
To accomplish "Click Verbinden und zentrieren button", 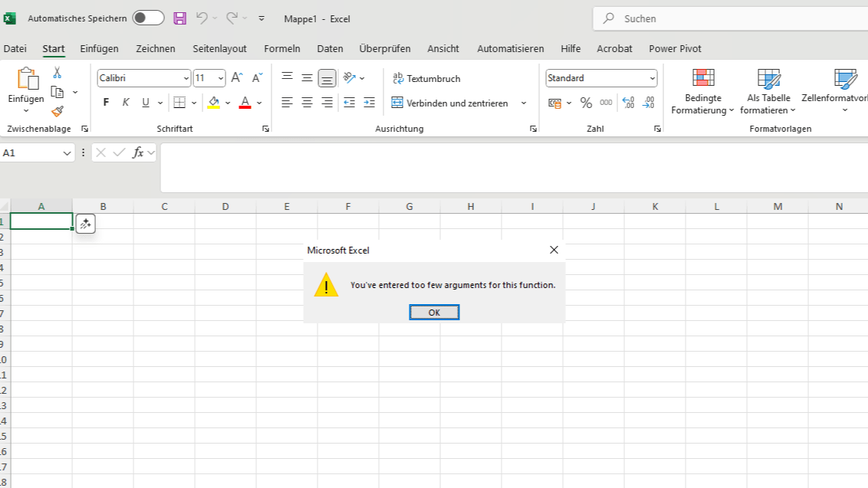I will click(x=450, y=103).
